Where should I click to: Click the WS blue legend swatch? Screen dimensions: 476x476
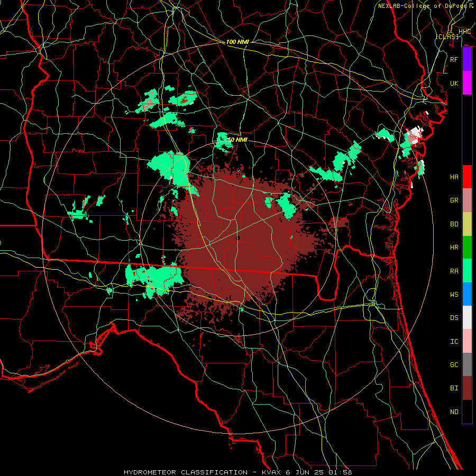click(467, 294)
